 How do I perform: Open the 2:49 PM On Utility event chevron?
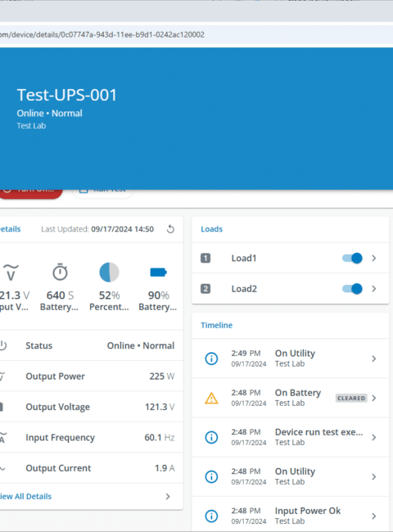click(x=374, y=358)
